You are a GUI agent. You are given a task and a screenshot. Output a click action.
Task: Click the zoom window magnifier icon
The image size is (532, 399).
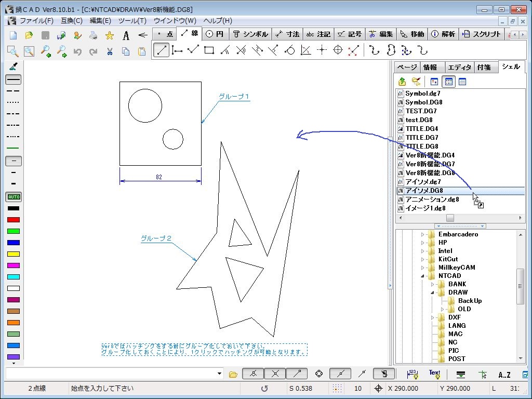point(13,51)
